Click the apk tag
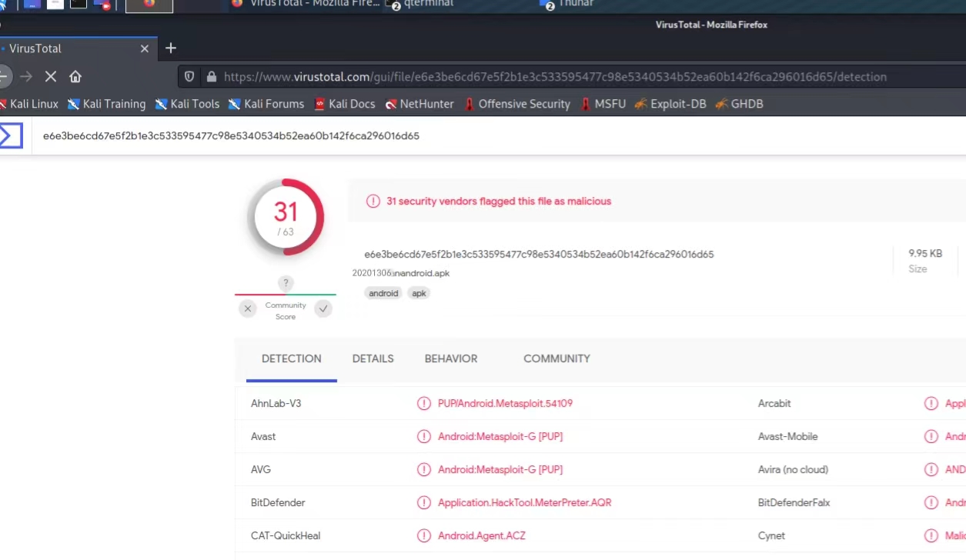Viewport: 966px width, 560px height. 419,293
